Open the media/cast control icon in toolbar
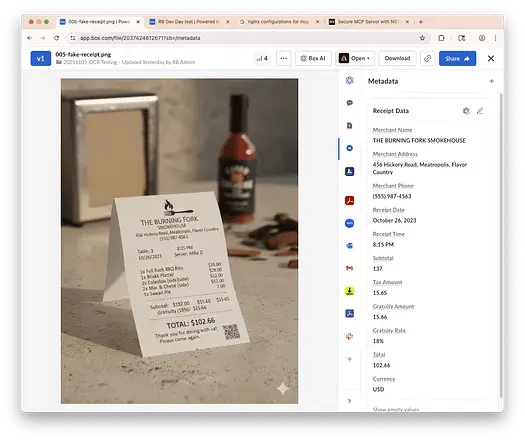The image size is (525, 440). 461,38
